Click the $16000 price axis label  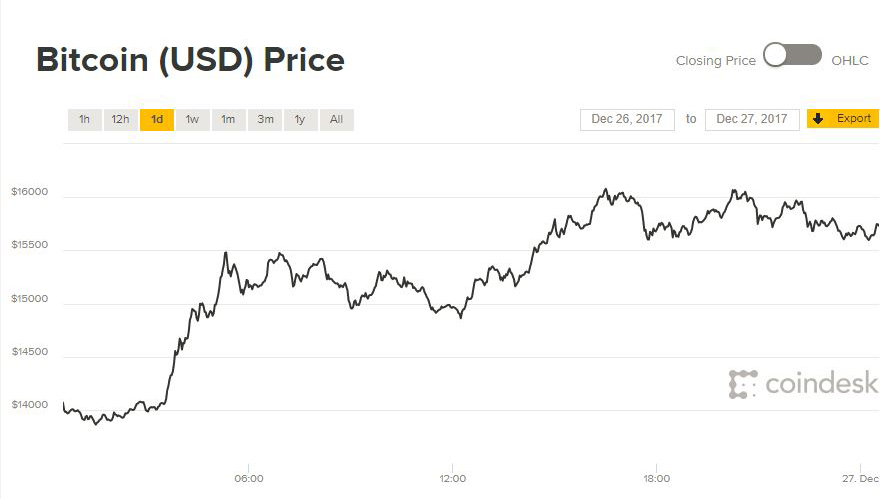(30, 192)
